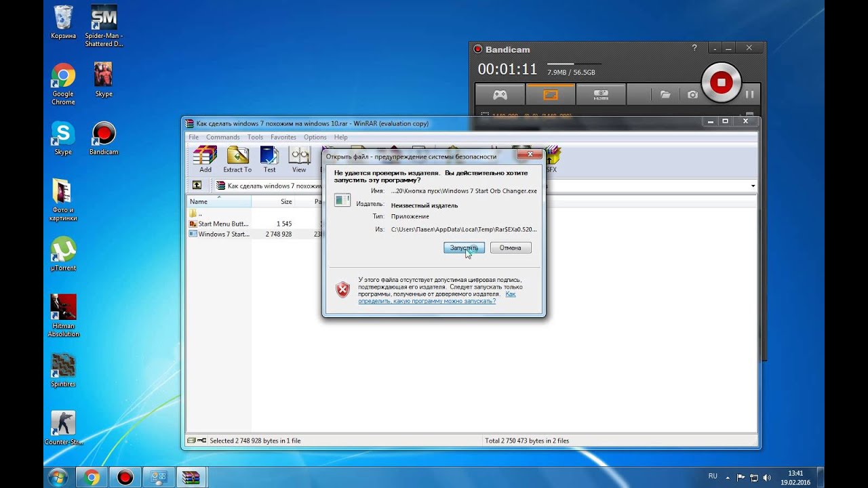Open the Counter-Strike desktop shortcut
868x488 pixels.
pos(63,428)
